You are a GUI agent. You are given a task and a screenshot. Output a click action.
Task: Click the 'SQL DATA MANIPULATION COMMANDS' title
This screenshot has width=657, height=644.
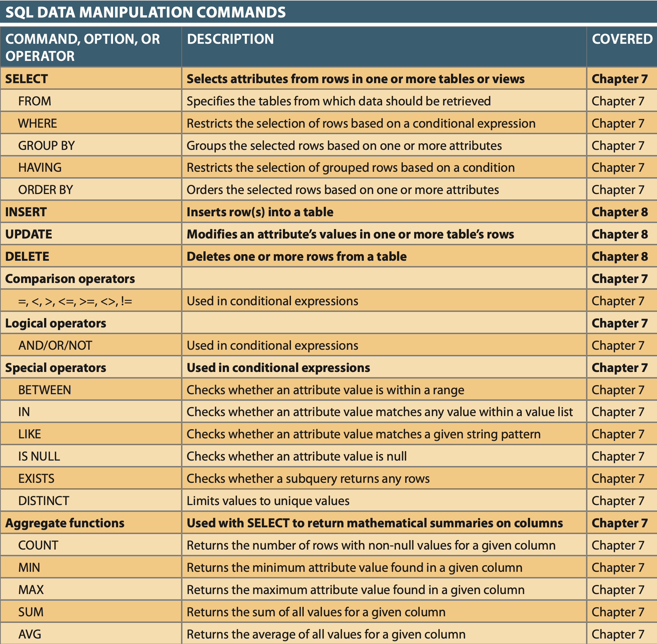145,12
